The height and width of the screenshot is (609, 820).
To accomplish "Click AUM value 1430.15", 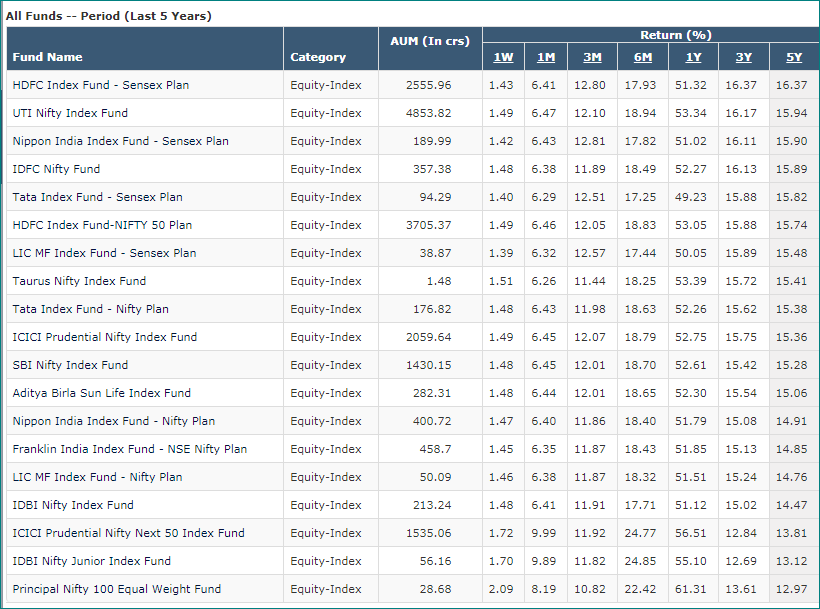I will 428,365.
